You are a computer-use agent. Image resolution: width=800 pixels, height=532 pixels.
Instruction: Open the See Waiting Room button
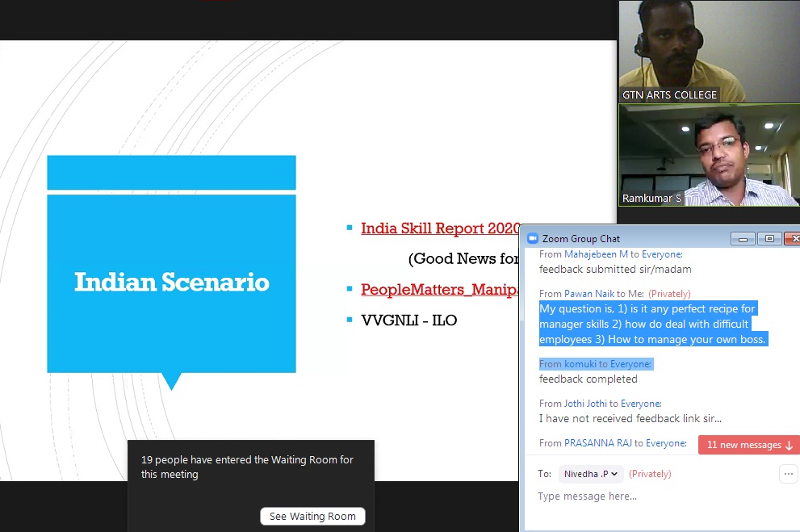[312, 516]
